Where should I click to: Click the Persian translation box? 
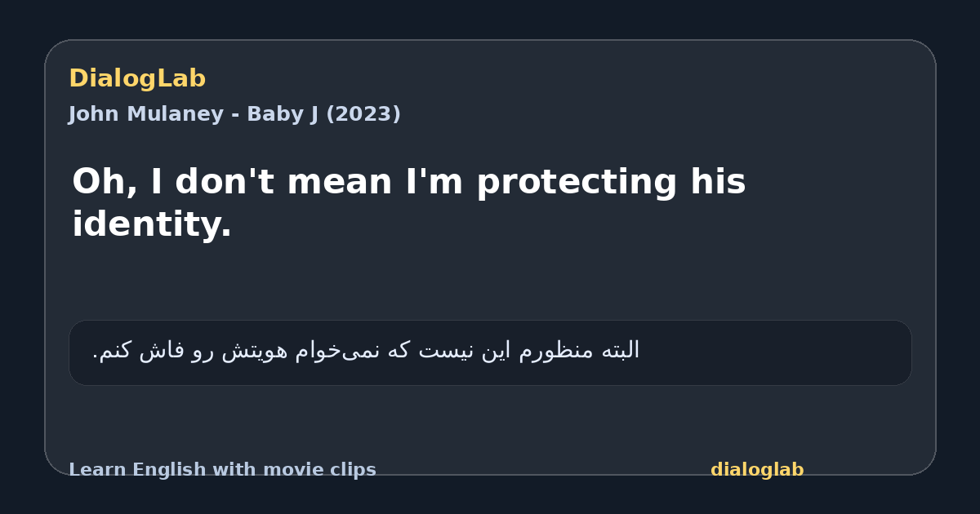click(x=490, y=352)
